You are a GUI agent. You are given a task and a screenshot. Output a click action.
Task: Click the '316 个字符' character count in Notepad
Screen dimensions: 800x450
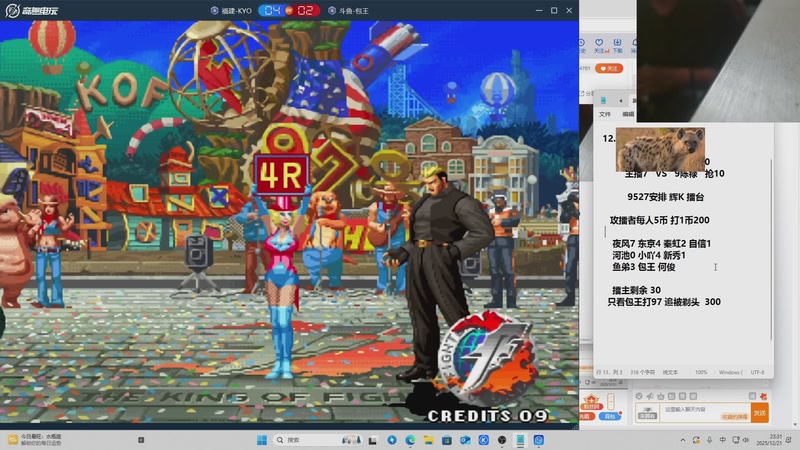642,372
